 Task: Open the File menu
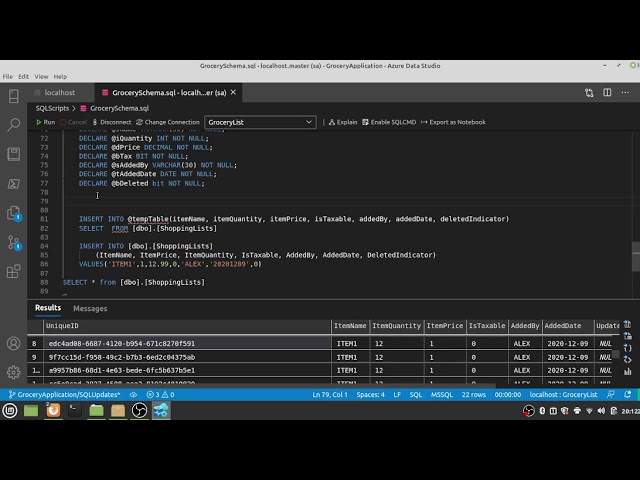(7, 76)
